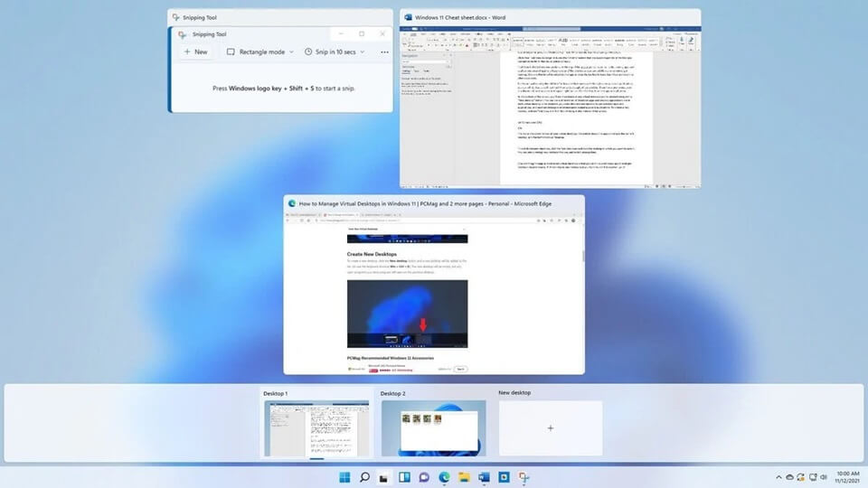
Task: Click the OneDrive cloud tray icon
Action: [790, 477]
